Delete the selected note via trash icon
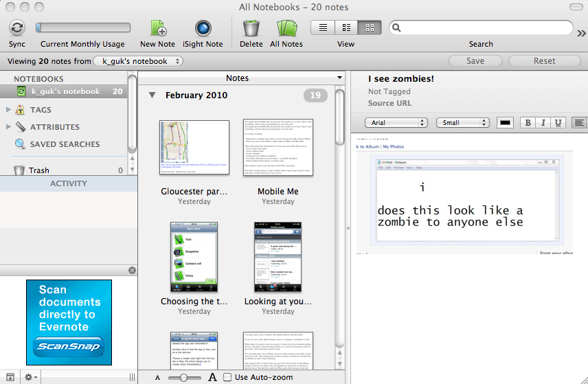588x384 pixels. (251, 28)
